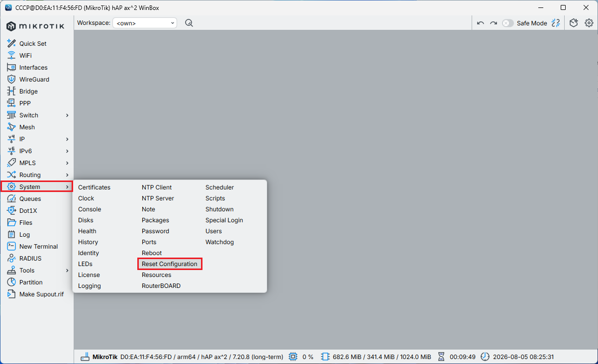598x364 pixels.
Task: Open Certificates from System menu
Action: pyautogui.click(x=94, y=187)
